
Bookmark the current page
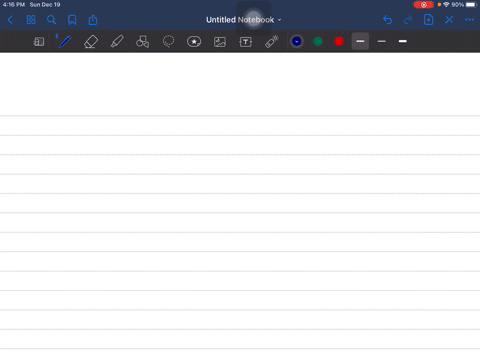point(72,20)
